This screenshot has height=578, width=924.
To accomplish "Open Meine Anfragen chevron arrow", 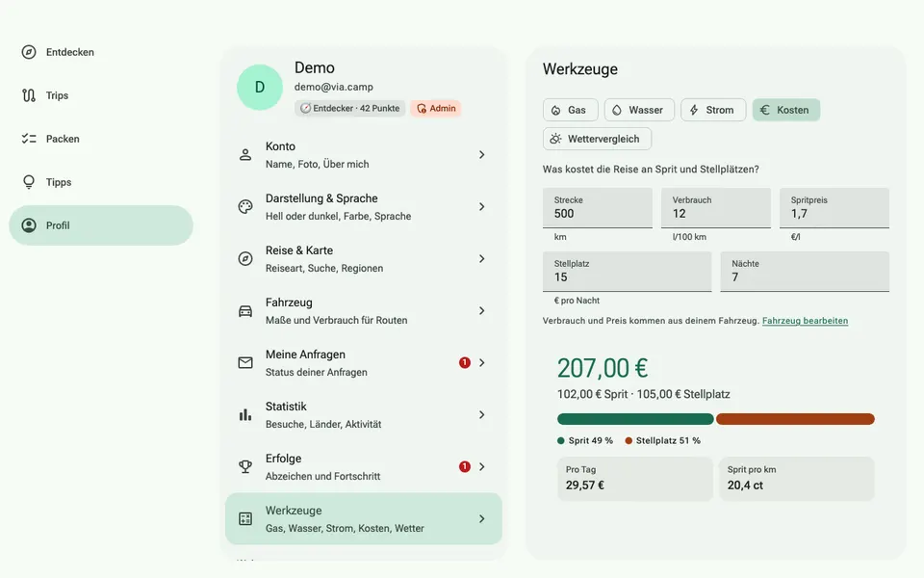I will (481, 363).
